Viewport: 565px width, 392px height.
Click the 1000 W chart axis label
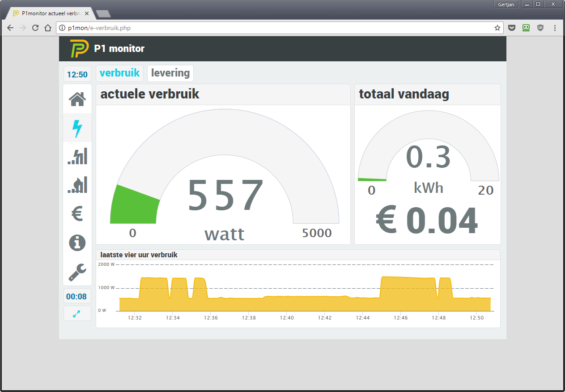pos(106,288)
